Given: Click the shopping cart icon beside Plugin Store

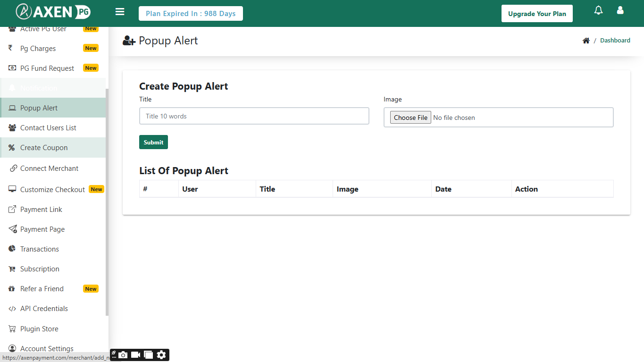Looking at the screenshot, I should tap(12, 328).
